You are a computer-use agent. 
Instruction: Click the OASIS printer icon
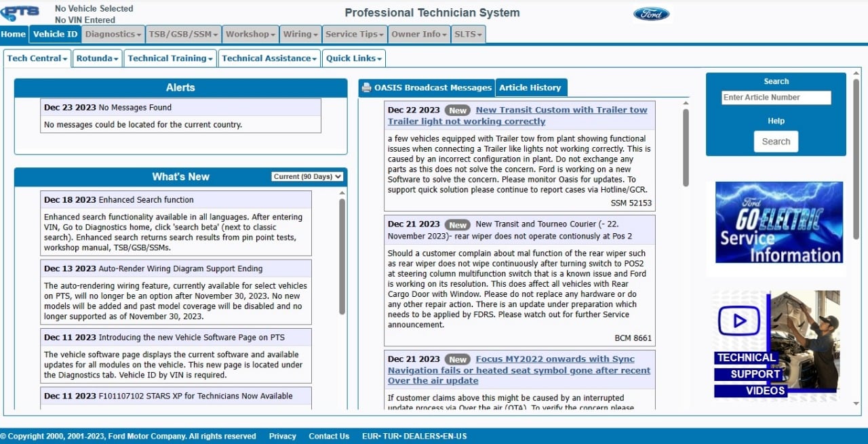pos(366,87)
